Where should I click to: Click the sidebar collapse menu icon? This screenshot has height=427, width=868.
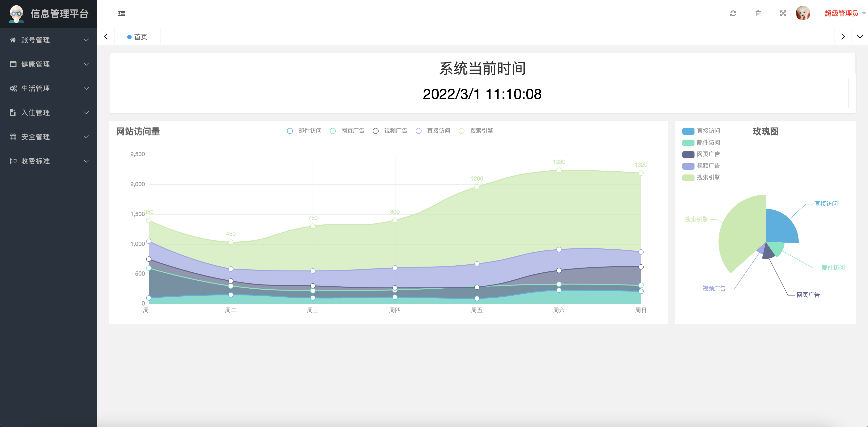tap(122, 14)
